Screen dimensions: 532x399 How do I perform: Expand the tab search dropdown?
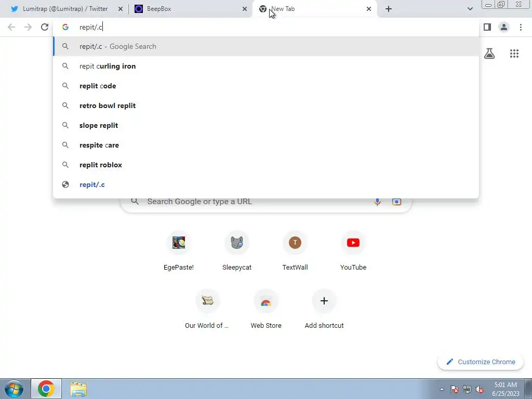470,9
